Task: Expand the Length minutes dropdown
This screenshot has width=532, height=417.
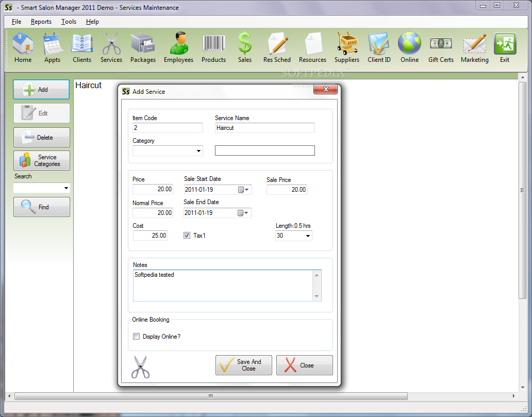Action: (308, 236)
